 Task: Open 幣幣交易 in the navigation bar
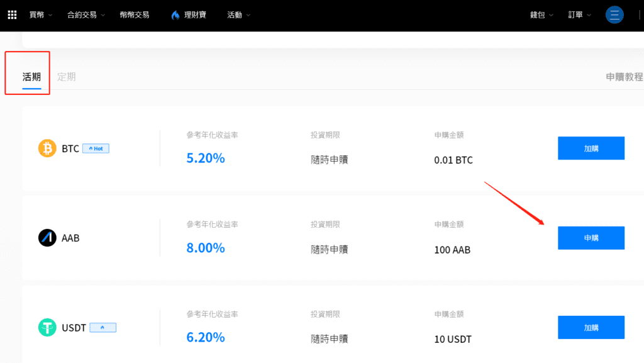tap(135, 14)
